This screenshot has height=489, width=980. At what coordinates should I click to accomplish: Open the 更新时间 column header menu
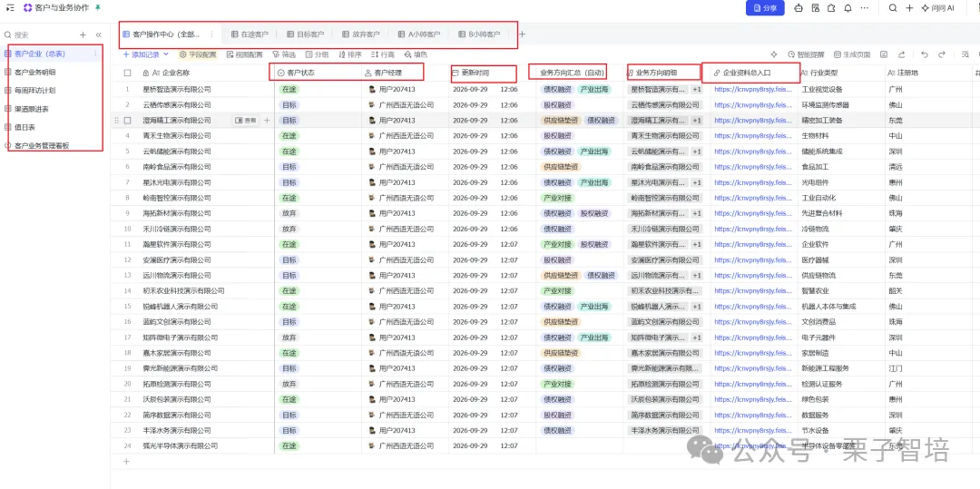click(491, 73)
